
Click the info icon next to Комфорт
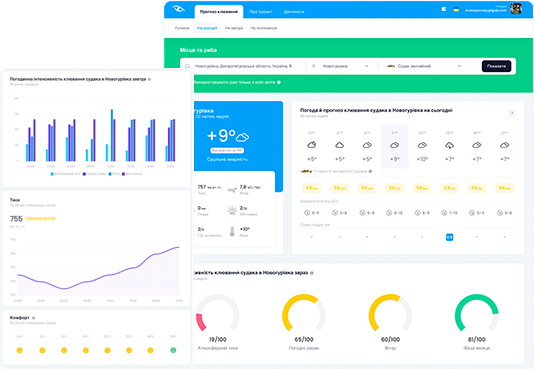[x=33, y=318]
